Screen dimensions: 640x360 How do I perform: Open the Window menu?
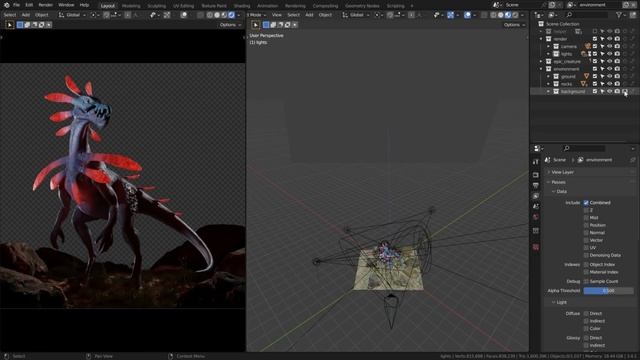point(66,5)
